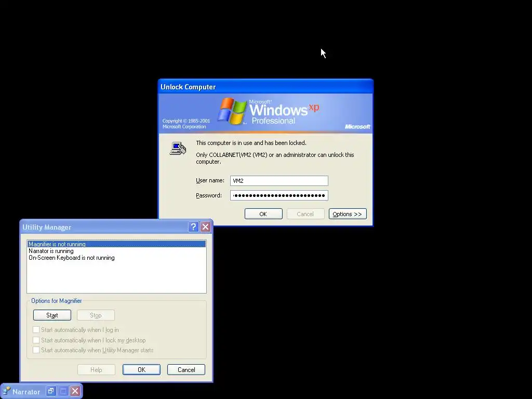Maximize the Narrator window
The height and width of the screenshot is (399, 532).
click(x=63, y=391)
